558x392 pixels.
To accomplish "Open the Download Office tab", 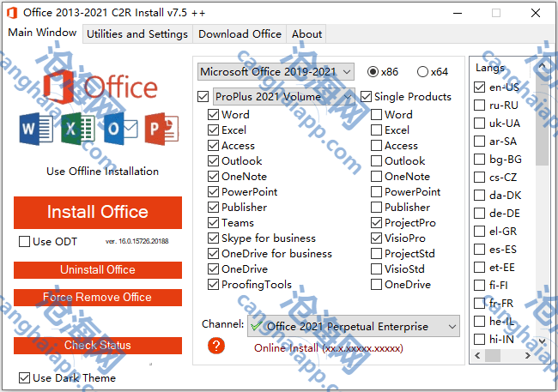I will (x=240, y=34).
